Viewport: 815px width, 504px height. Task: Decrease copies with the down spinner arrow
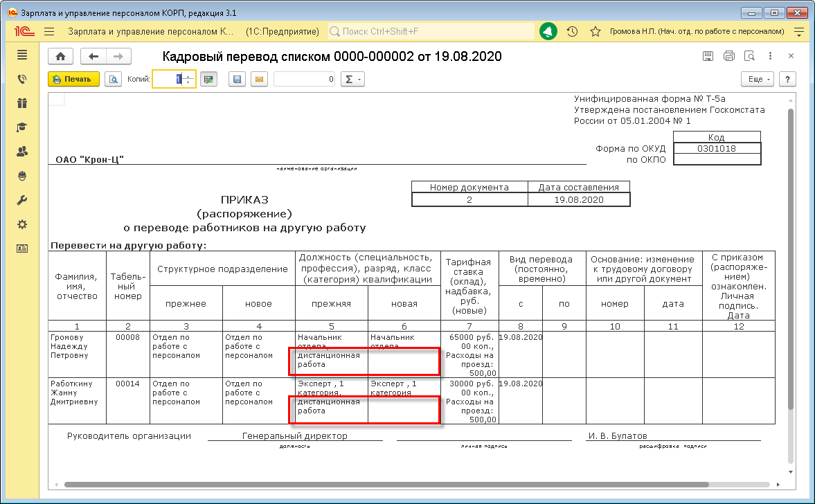[188, 82]
